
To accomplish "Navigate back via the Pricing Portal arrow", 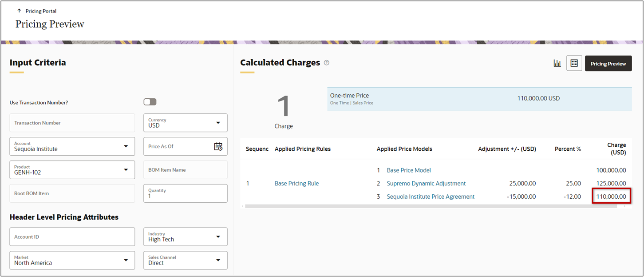I will point(18,10).
